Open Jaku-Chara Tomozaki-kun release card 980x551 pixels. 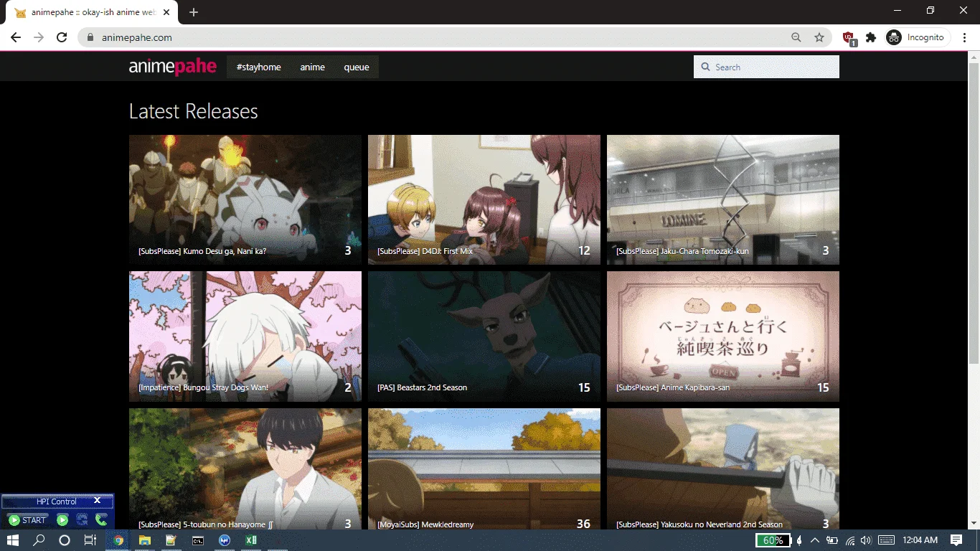723,199
